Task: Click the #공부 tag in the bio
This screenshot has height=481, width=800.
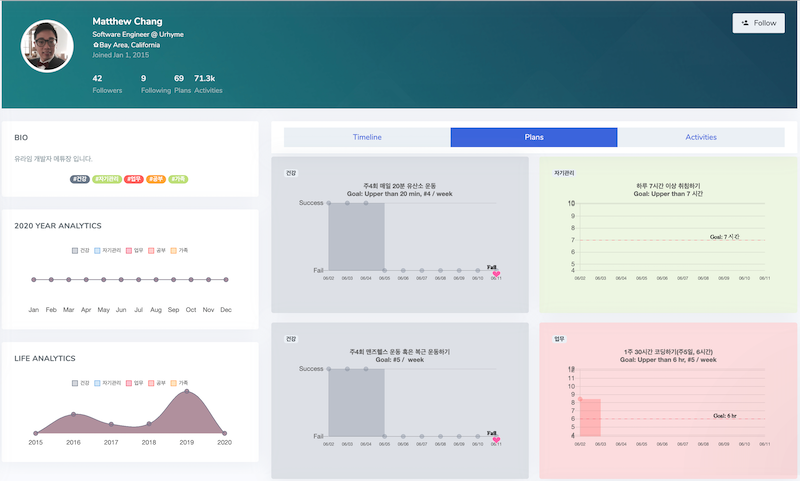Action: [156, 179]
